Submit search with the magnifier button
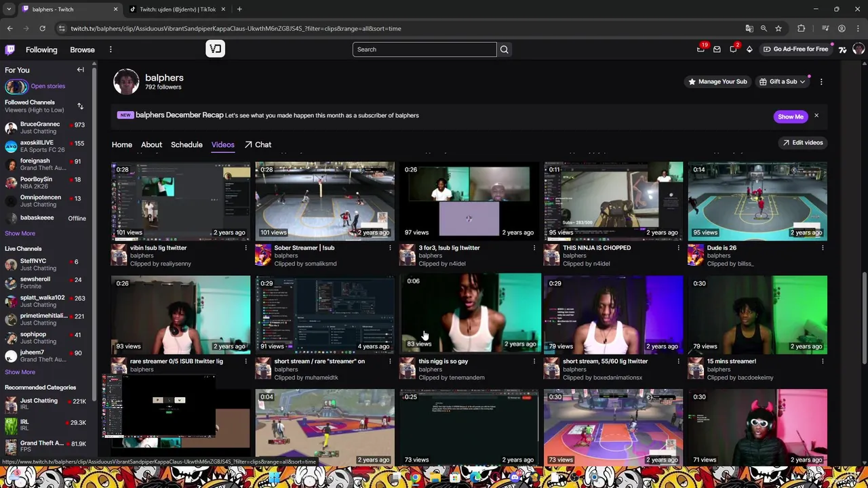This screenshot has height=488, width=868. pos(504,49)
